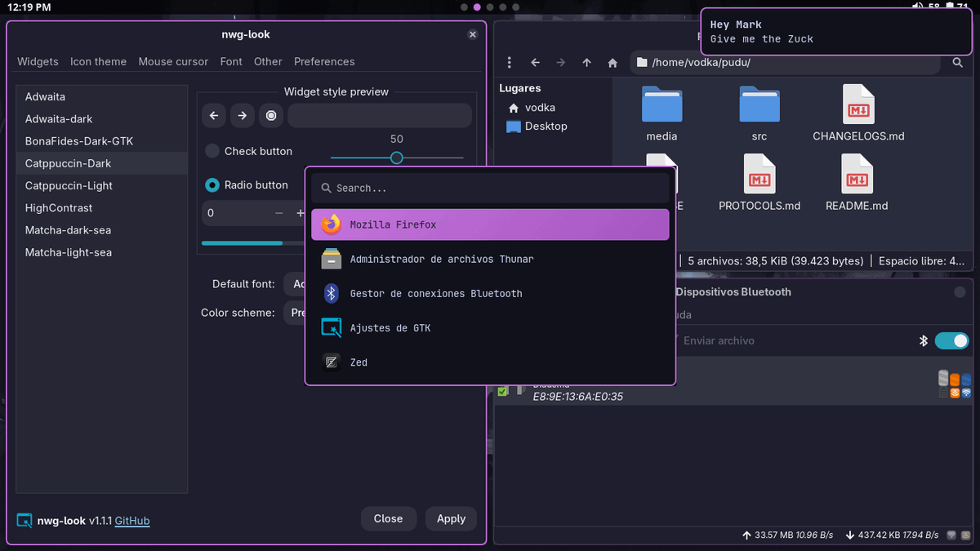Select the PROTOCOLS.md file icon

coord(759,173)
